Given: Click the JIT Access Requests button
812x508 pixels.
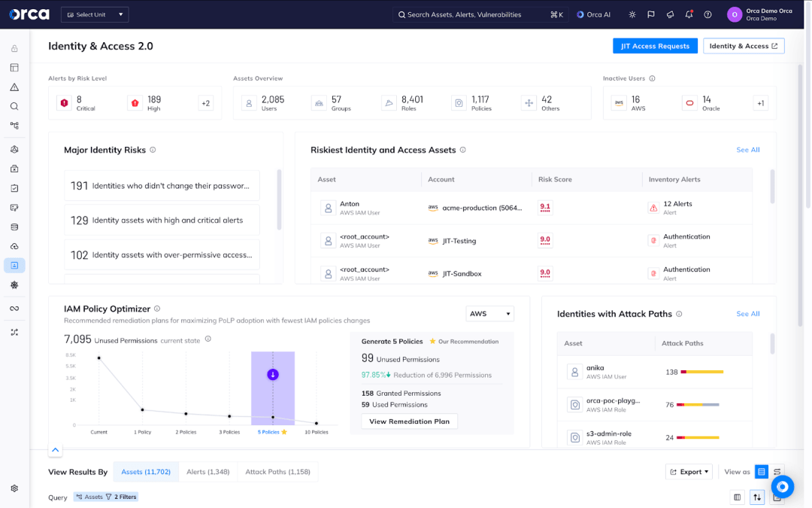Looking at the screenshot, I should point(655,46).
